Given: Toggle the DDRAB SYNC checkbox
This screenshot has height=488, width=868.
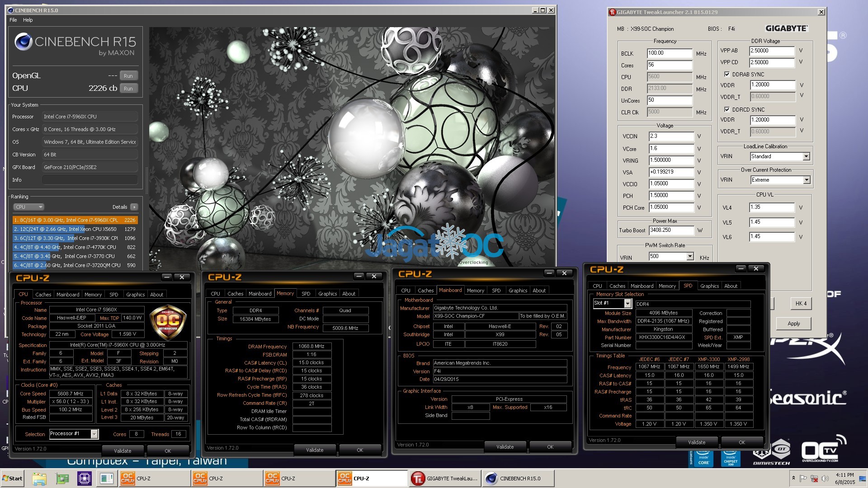Looking at the screenshot, I should click(727, 74).
